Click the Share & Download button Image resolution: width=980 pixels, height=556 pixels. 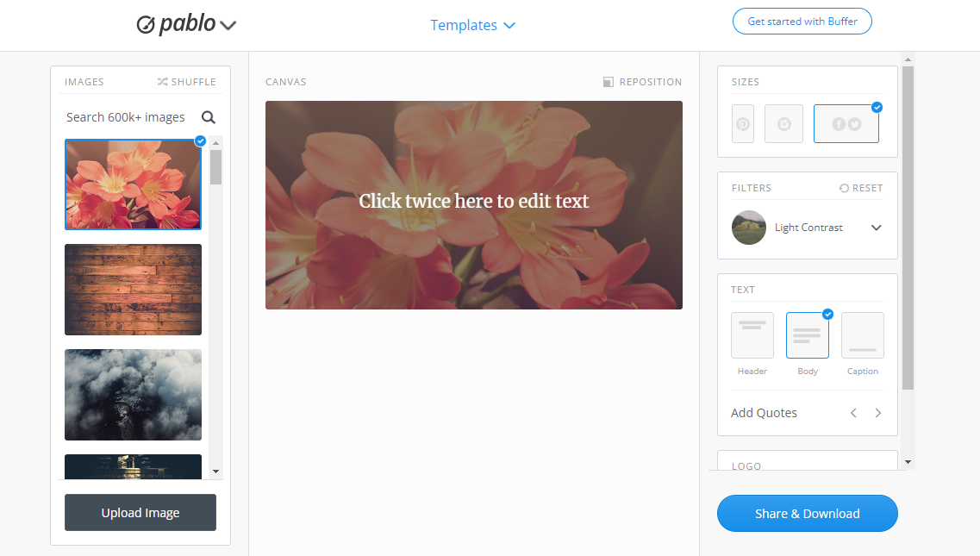click(808, 514)
